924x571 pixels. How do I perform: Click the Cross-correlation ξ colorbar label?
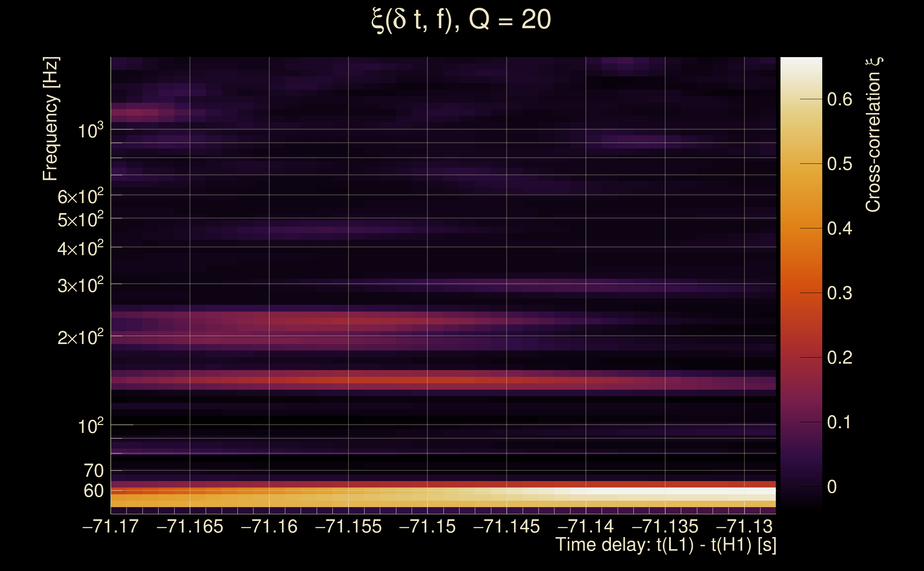873,135
